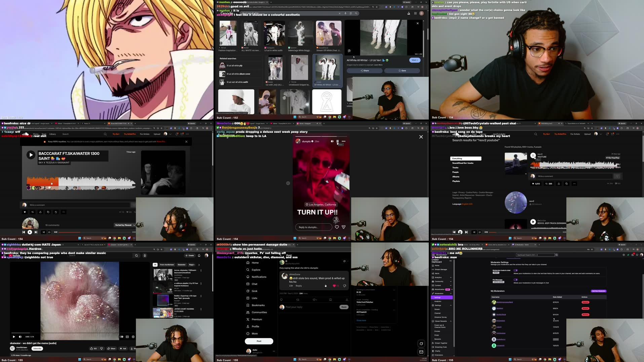Click the Add New Moderator button
644x362 pixels.
click(x=598, y=291)
